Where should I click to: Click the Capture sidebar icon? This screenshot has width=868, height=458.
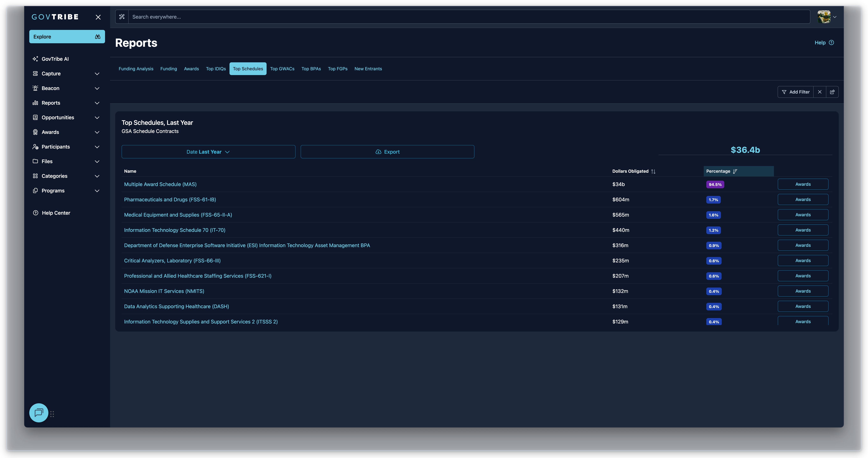(35, 73)
